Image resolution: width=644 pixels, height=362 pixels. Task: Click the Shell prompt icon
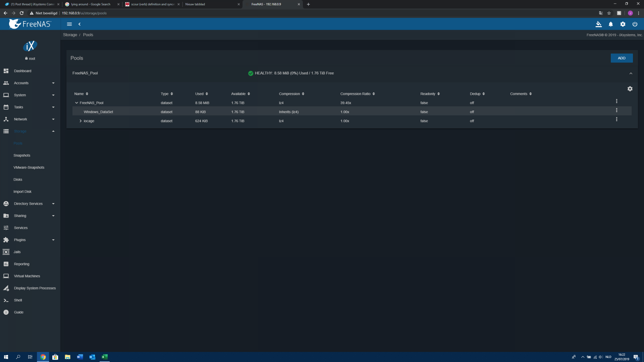[6, 300]
